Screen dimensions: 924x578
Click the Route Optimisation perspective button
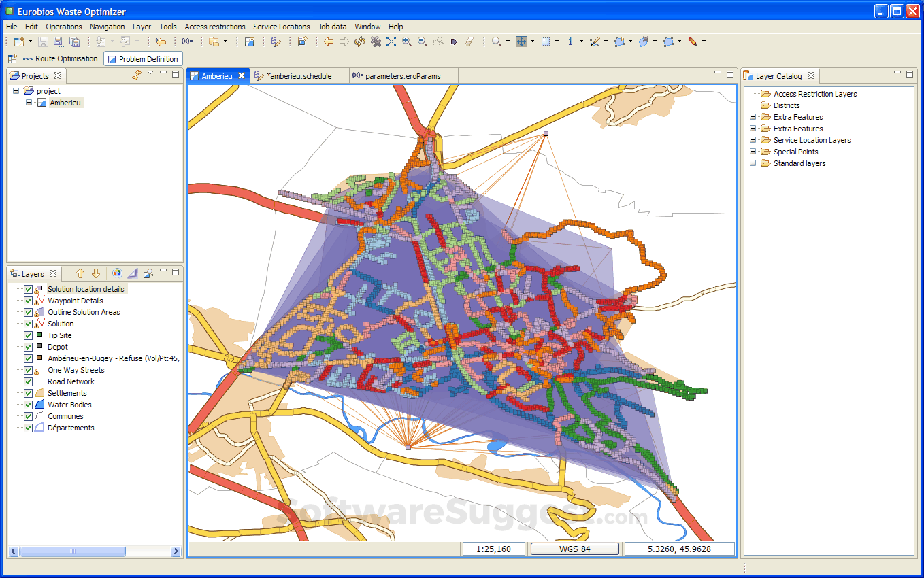coord(61,59)
